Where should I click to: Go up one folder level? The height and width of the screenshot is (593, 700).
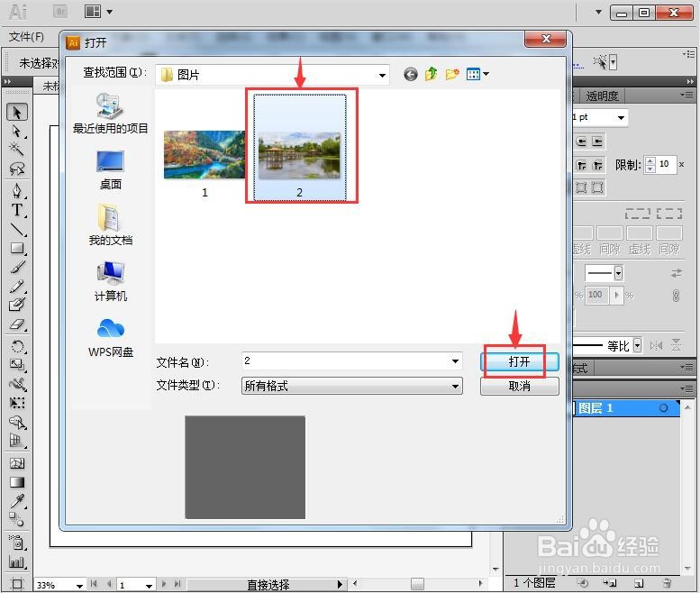tap(432, 74)
